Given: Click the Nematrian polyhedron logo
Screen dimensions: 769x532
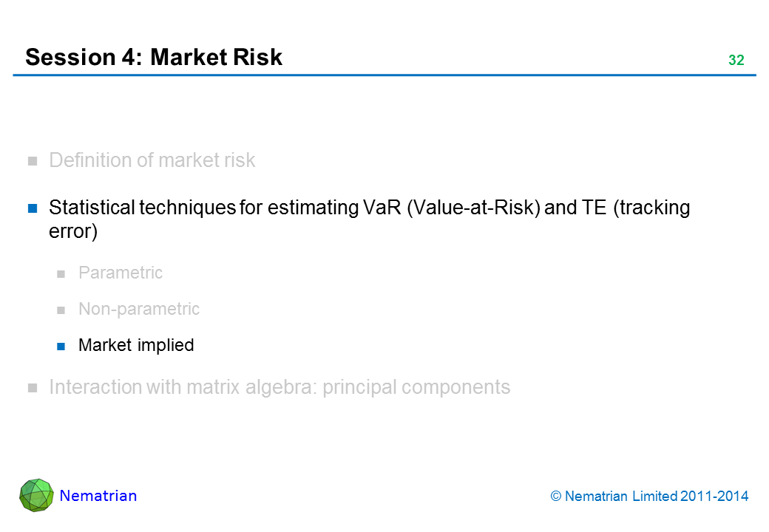Looking at the screenshot, I should tap(36, 495).
